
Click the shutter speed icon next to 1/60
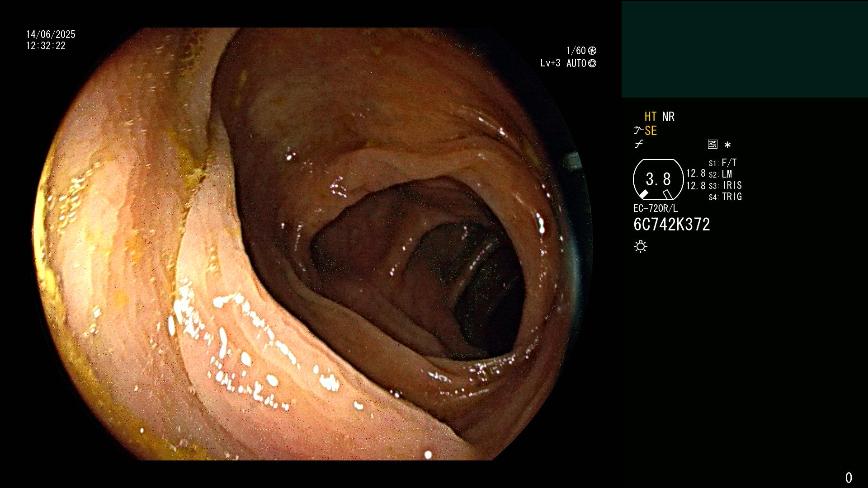click(x=592, y=51)
